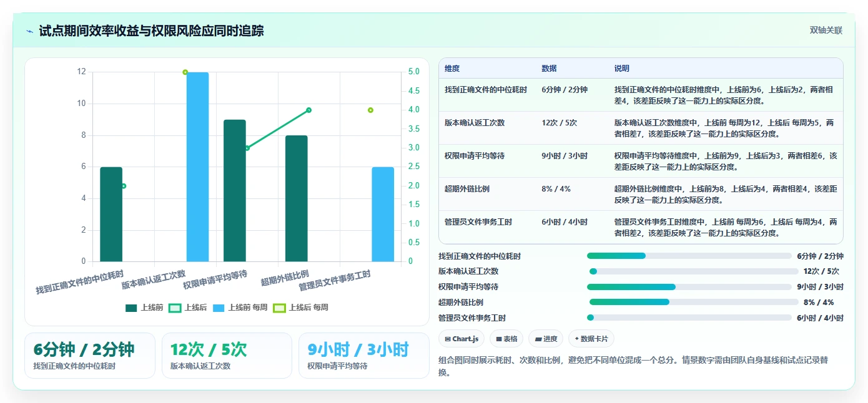Click the dark green 上线前 legend swatch

131,308
